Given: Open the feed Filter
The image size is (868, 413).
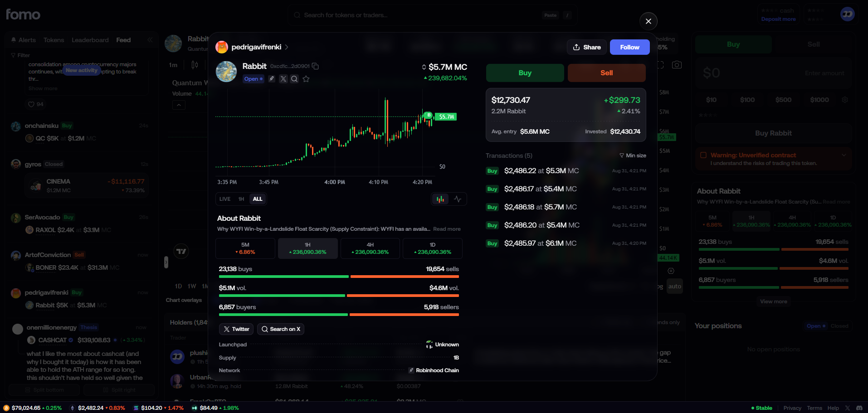Looking at the screenshot, I should (x=20, y=55).
